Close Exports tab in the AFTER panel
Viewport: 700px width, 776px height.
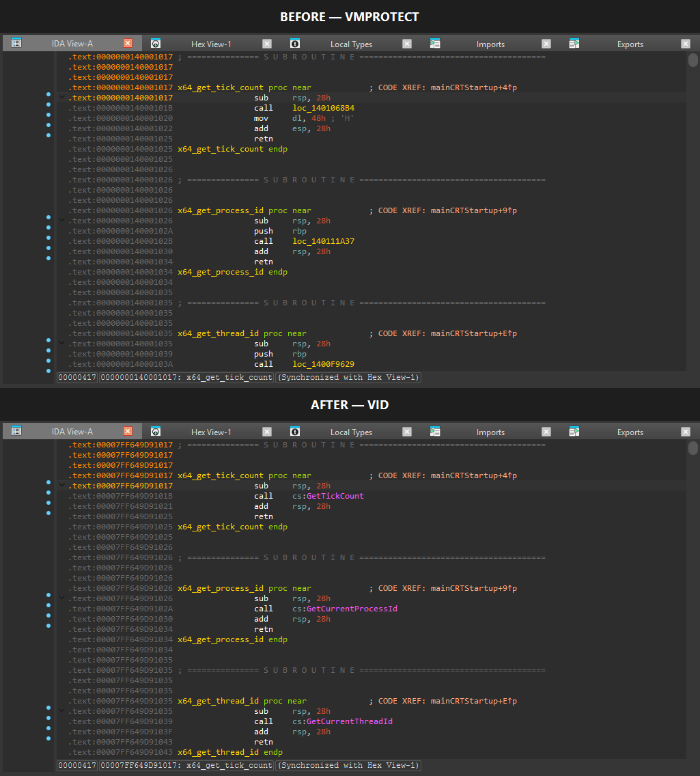coord(686,432)
